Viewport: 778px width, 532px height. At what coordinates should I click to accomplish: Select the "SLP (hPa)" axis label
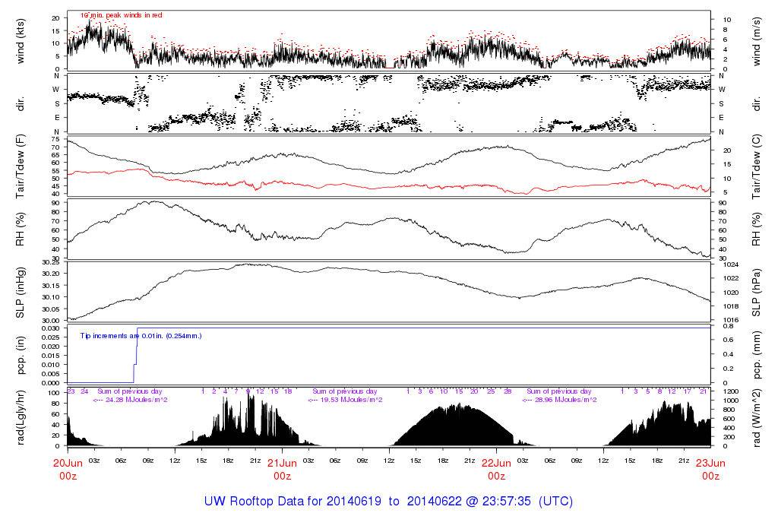pos(757,293)
